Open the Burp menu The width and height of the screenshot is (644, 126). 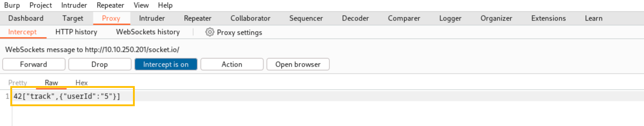pyautogui.click(x=12, y=5)
